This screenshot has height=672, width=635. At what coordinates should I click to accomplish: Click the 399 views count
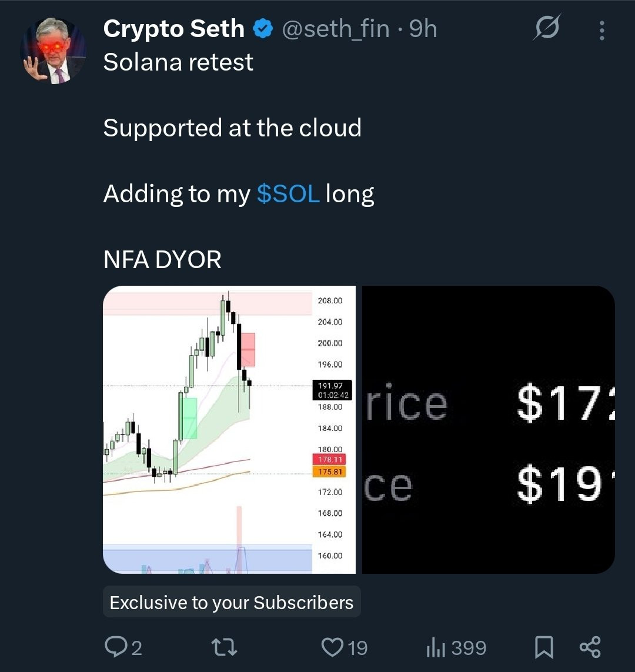[469, 648]
